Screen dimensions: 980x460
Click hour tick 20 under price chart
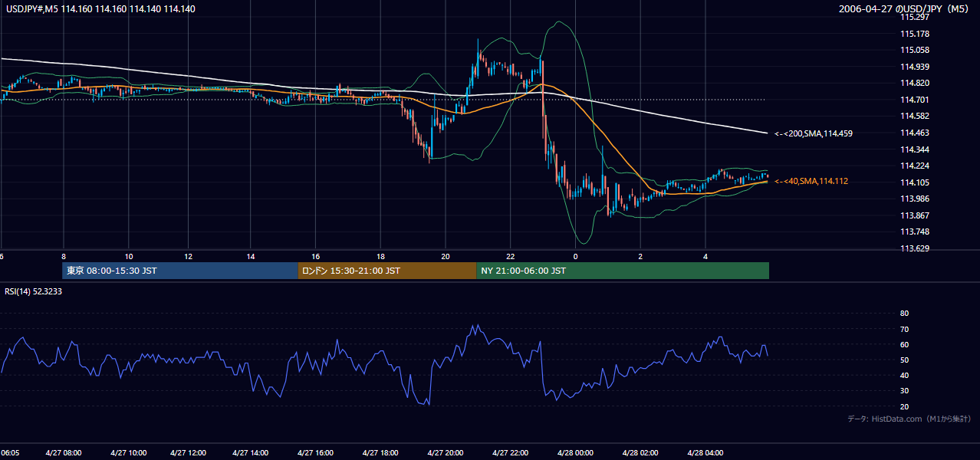[446, 256]
